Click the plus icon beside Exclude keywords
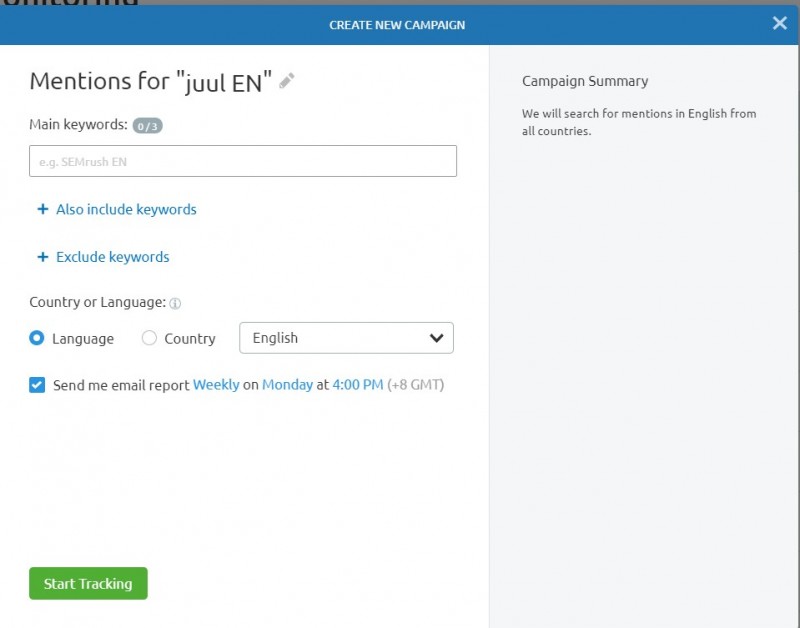The height and width of the screenshot is (628, 800). (42, 257)
